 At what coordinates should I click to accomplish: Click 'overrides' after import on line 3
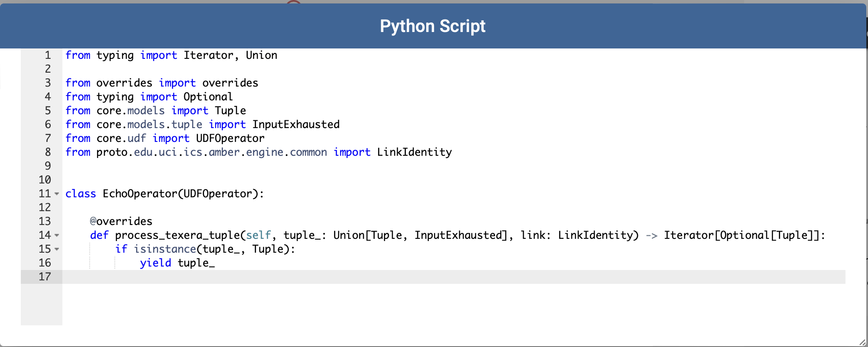(230, 83)
